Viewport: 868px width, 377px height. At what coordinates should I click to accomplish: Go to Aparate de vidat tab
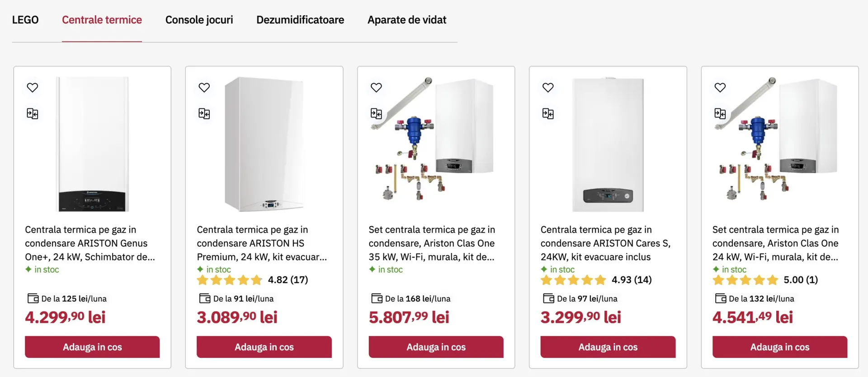tap(406, 20)
